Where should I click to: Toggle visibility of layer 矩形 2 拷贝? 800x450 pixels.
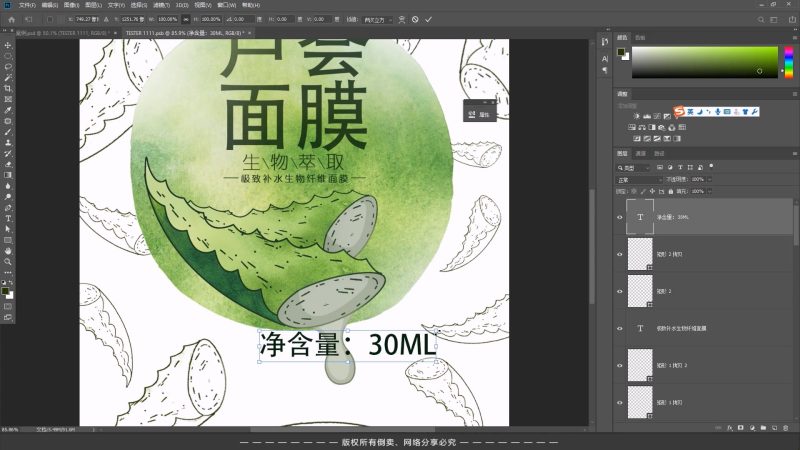(x=619, y=254)
